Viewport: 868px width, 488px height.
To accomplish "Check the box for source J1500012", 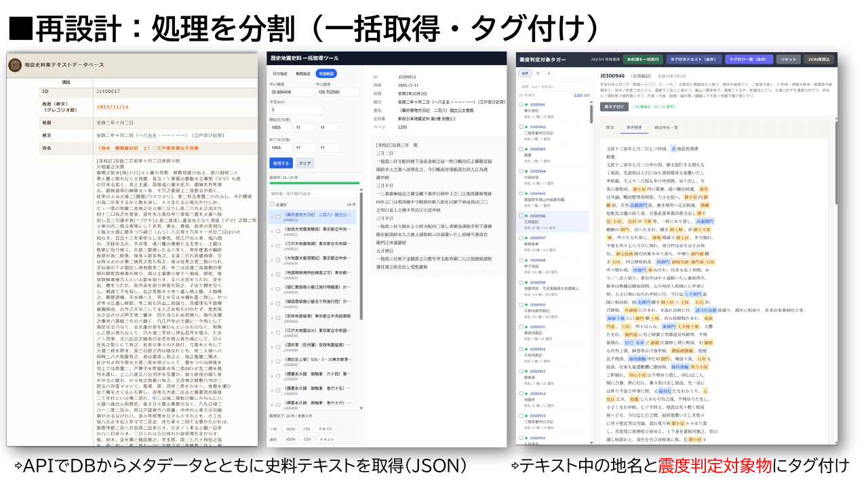I will click(277, 217).
